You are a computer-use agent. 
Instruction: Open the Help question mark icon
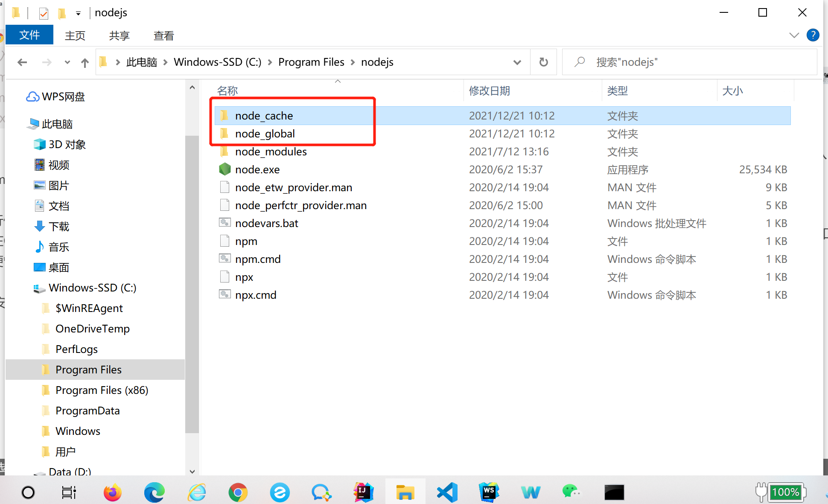[813, 35]
